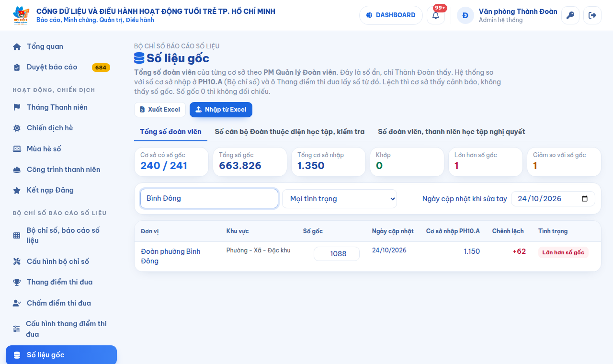
Task: Click the table icon for Bộ chỉ số, báo cáo
Action: pyautogui.click(x=17, y=235)
